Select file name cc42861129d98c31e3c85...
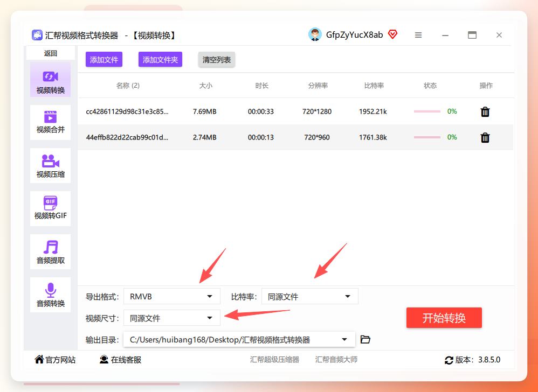Image resolution: width=538 pixels, height=392 pixels. 127,111
